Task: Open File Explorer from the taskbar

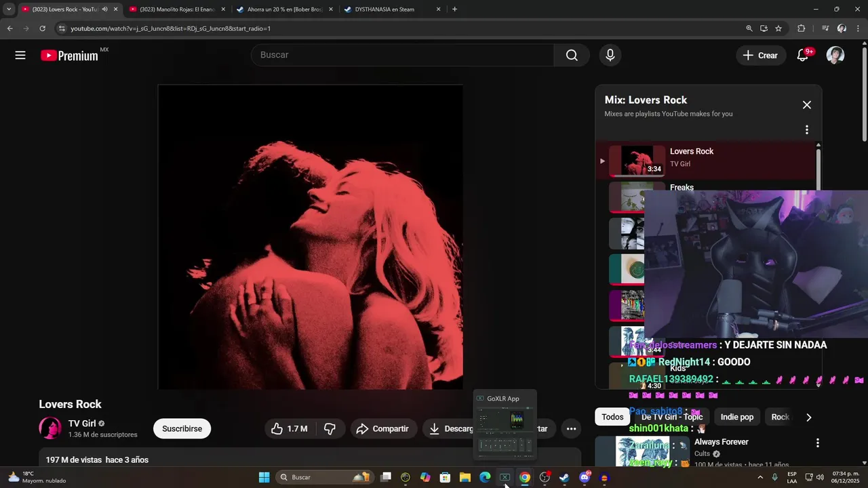Action: [x=465, y=477]
